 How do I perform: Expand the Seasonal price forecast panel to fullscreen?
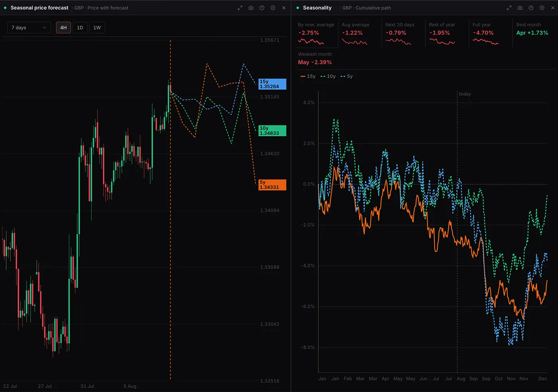tap(240, 8)
